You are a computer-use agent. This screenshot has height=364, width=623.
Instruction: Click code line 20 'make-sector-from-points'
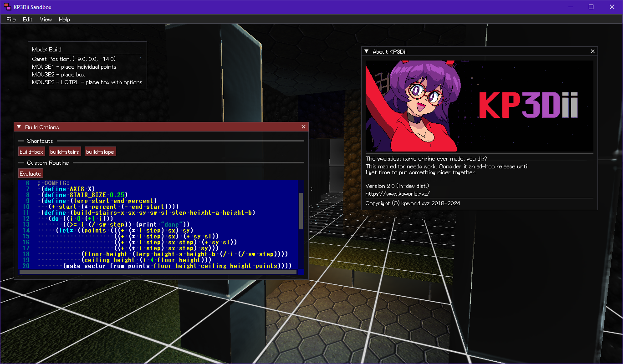coord(178,266)
